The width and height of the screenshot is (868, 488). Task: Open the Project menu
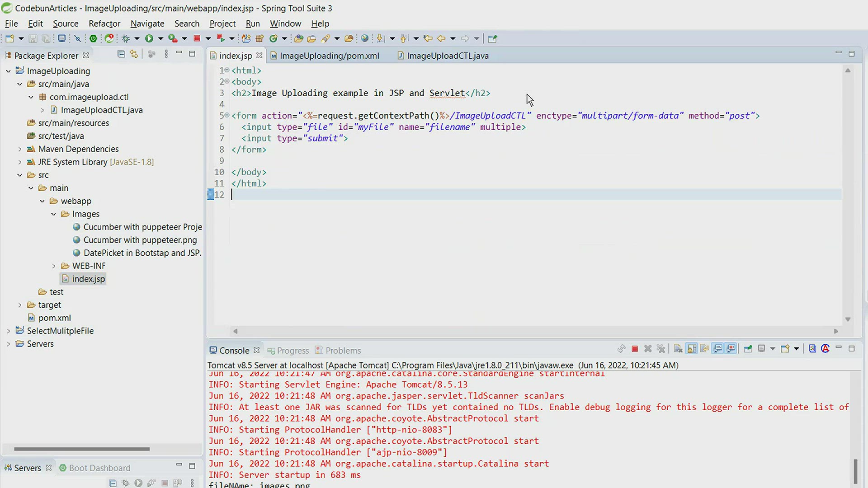coord(222,23)
